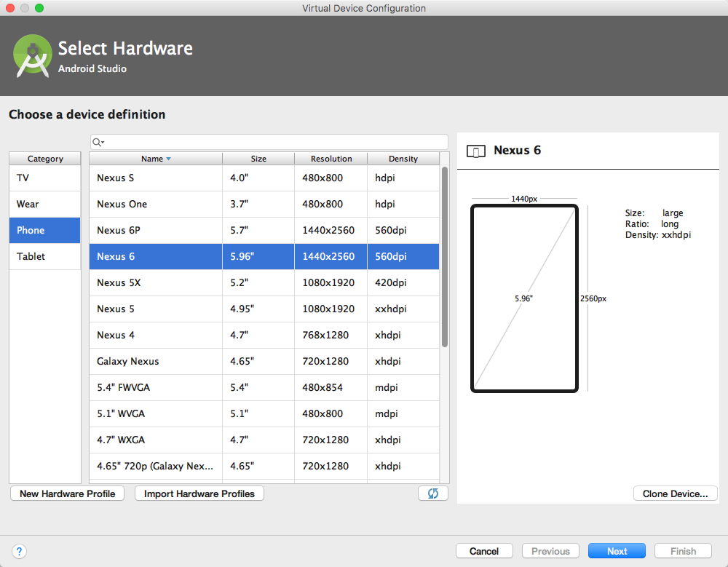Sort by the Name column header
728x567 pixels.
(x=156, y=159)
